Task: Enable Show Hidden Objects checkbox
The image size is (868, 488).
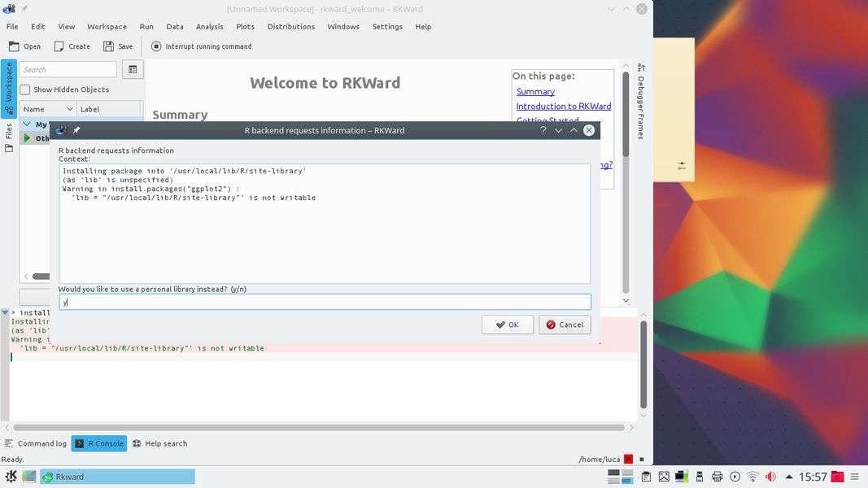Action: 25,89
